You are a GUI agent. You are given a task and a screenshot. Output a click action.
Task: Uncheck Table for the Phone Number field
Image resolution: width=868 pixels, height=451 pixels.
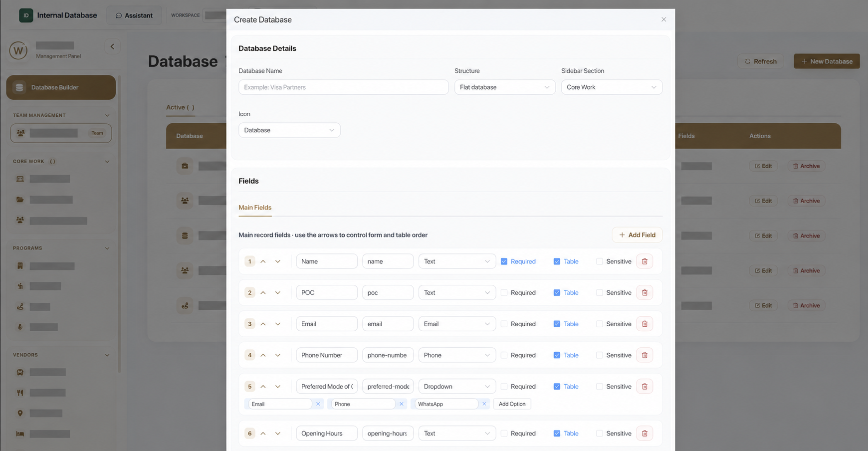pos(557,355)
